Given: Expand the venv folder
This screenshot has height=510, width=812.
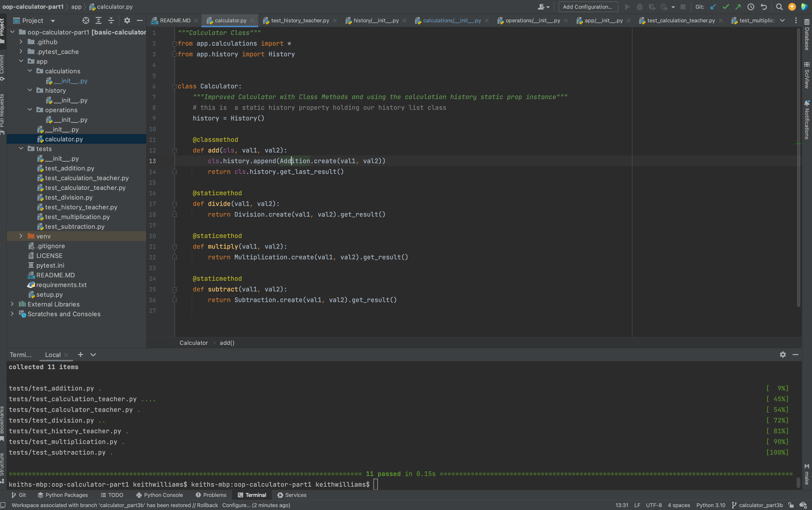Looking at the screenshot, I should pyautogui.click(x=21, y=236).
